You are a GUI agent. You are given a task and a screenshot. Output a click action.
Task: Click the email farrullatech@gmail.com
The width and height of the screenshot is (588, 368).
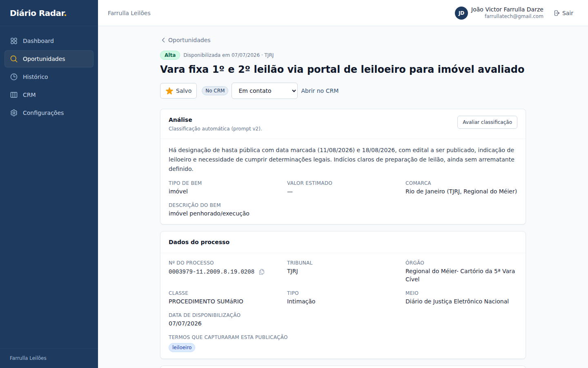coord(514,16)
